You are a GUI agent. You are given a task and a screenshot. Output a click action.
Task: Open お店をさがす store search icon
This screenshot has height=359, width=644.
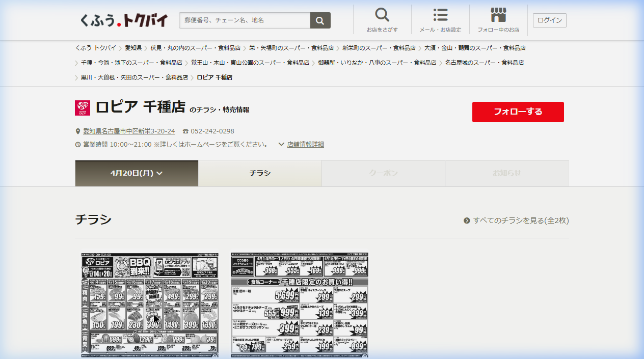pyautogui.click(x=382, y=15)
